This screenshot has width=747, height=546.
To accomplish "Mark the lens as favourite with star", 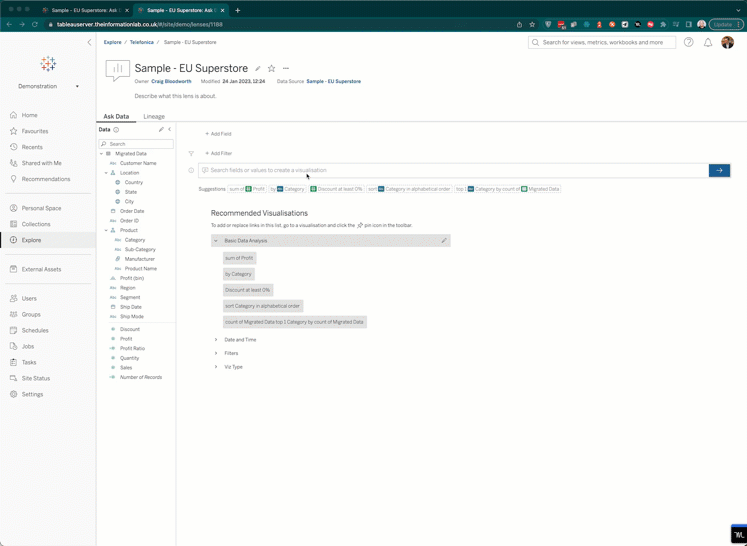I will pyautogui.click(x=272, y=69).
